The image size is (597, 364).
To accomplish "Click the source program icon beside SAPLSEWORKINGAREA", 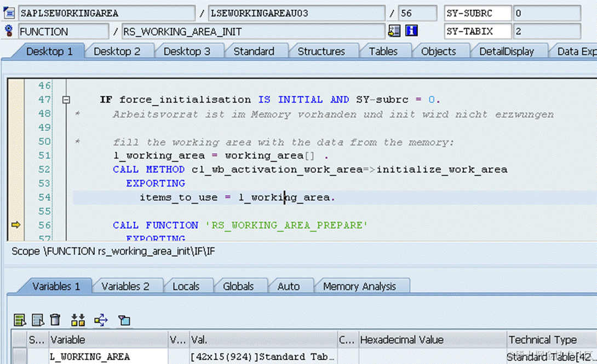I will [x=9, y=13].
